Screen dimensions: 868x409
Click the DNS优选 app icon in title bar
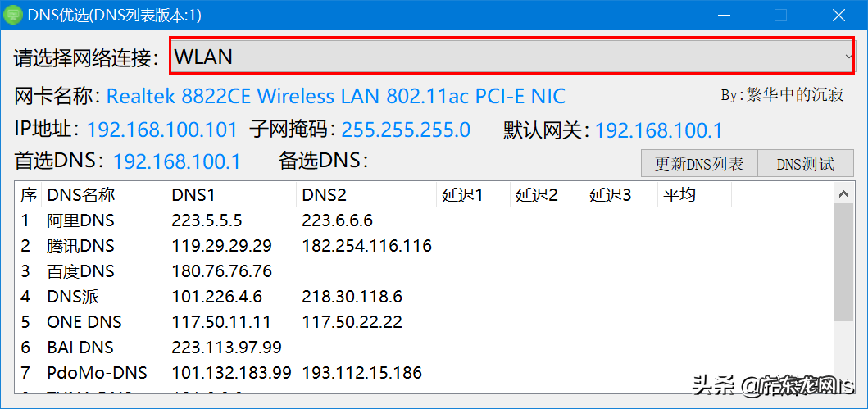pos(13,16)
